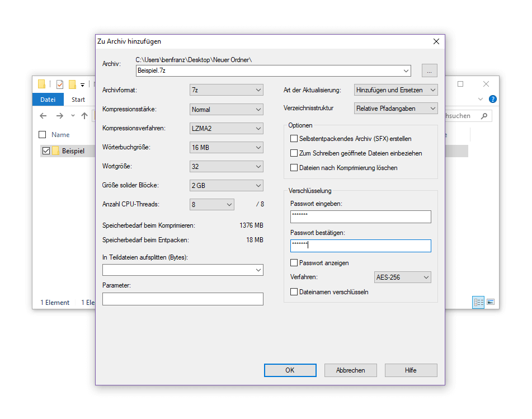Check Dateien nach Komprimierung löschen
Image resolution: width=532 pixels, height=419 pixels.
(x=294, y=168)
